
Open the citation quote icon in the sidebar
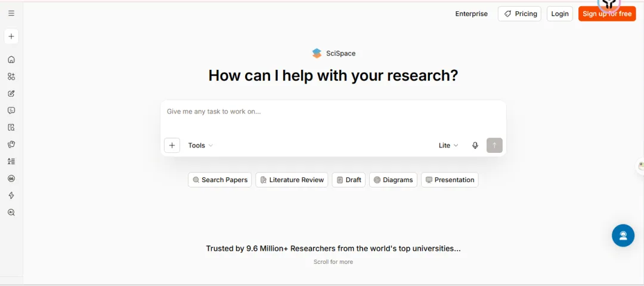[11, 178]
